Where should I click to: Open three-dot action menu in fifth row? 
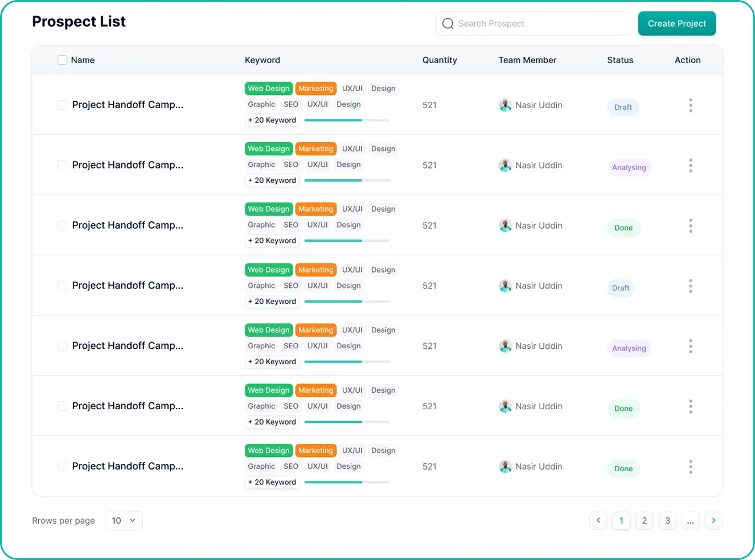click(x=691, y=346)
